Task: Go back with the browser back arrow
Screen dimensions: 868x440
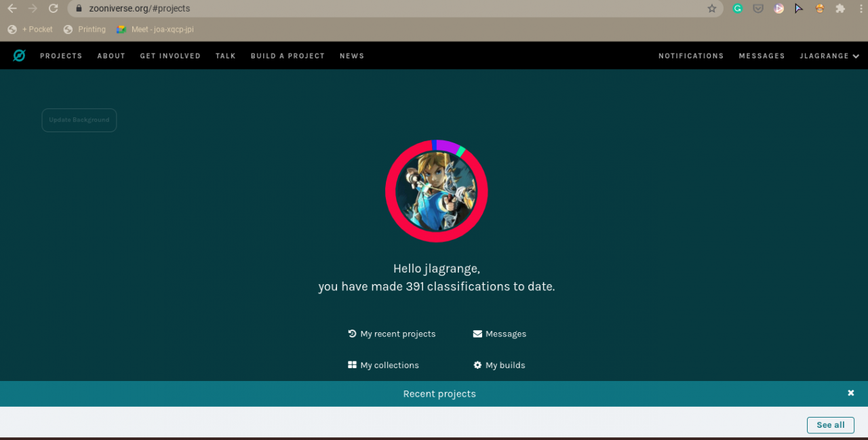Action: click(12, 9)
